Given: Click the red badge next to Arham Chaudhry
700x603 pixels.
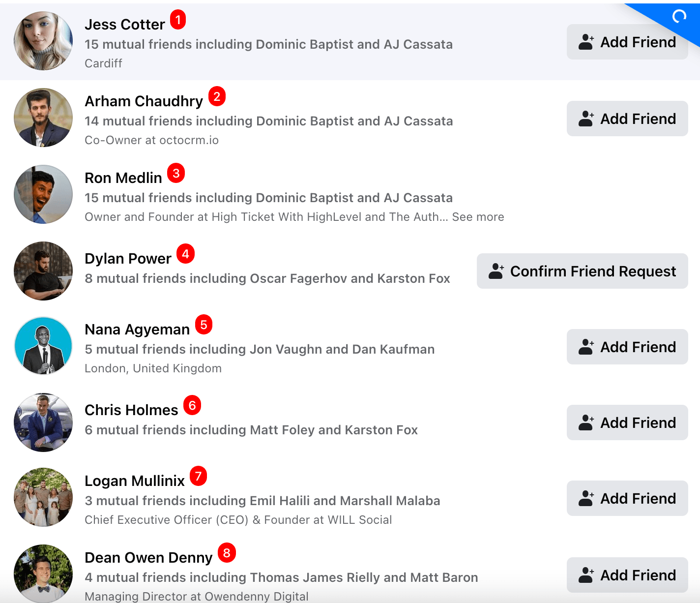Looking at the screenshot, I should click(x=217, y=96).
